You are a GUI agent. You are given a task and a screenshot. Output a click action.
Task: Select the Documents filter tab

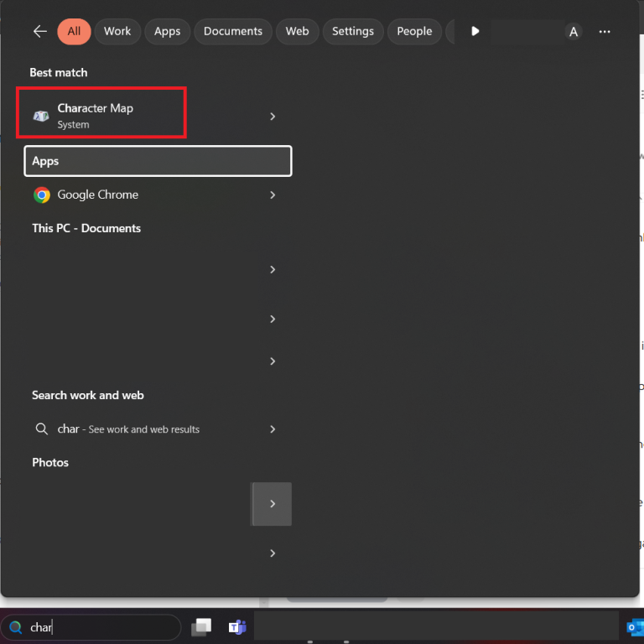click(233, 31)
